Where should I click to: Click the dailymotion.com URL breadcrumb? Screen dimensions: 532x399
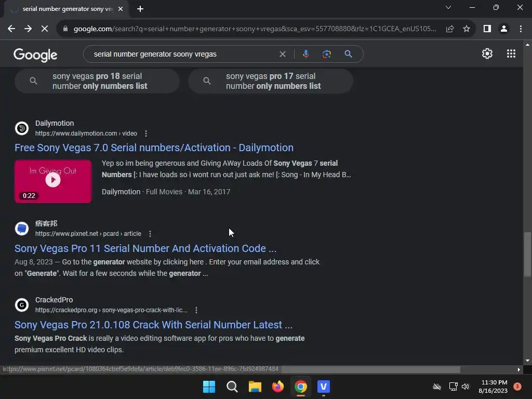point(86,134)
